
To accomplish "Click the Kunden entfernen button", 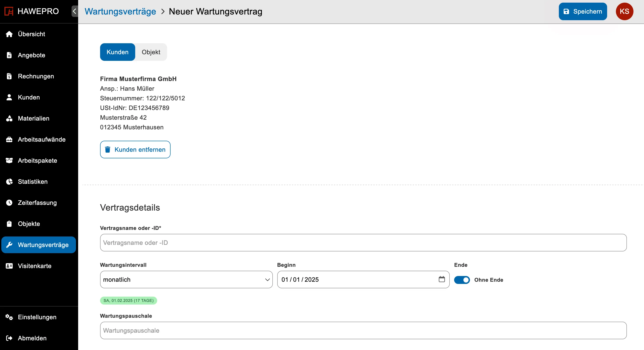I will click(135, 150).
